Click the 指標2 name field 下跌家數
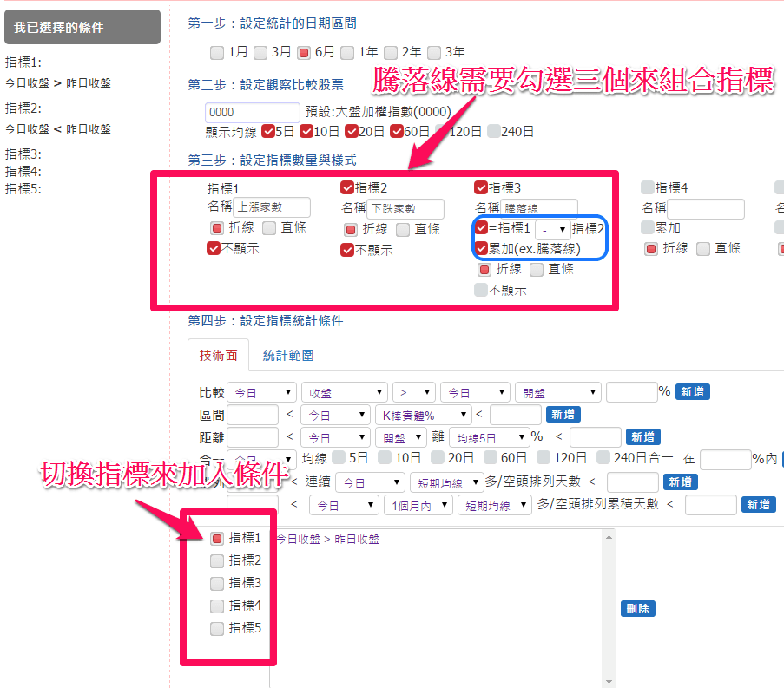784x688 pixels. [405, 208]
